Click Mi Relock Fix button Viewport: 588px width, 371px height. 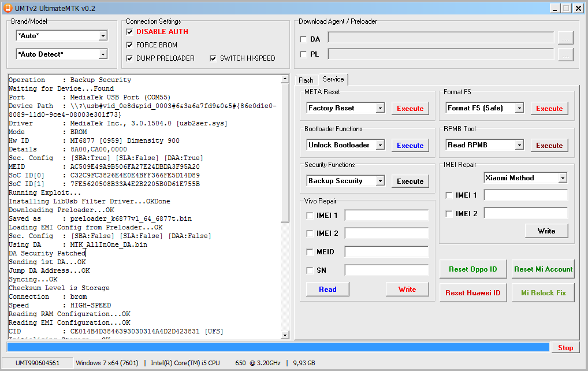pos(543,292)
